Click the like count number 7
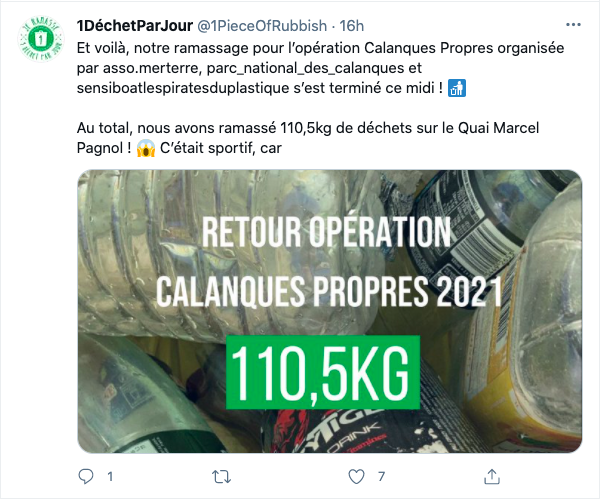 (381, 477)
